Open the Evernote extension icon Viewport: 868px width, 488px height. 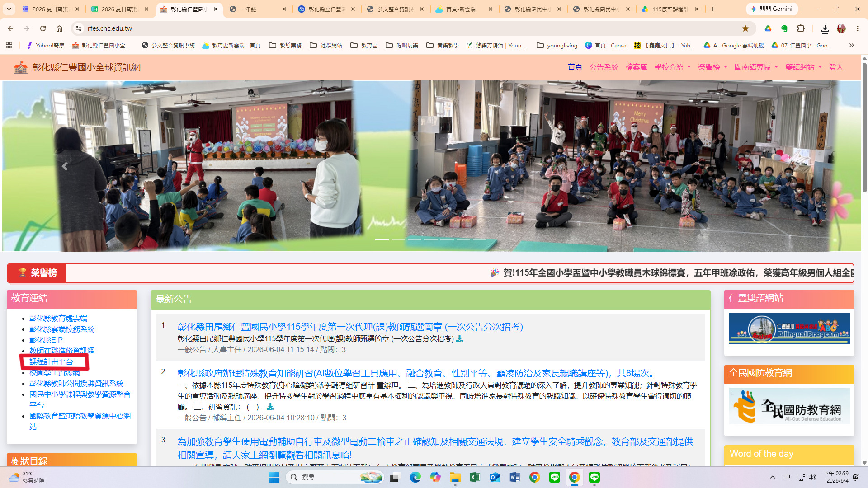coord(784,28)
